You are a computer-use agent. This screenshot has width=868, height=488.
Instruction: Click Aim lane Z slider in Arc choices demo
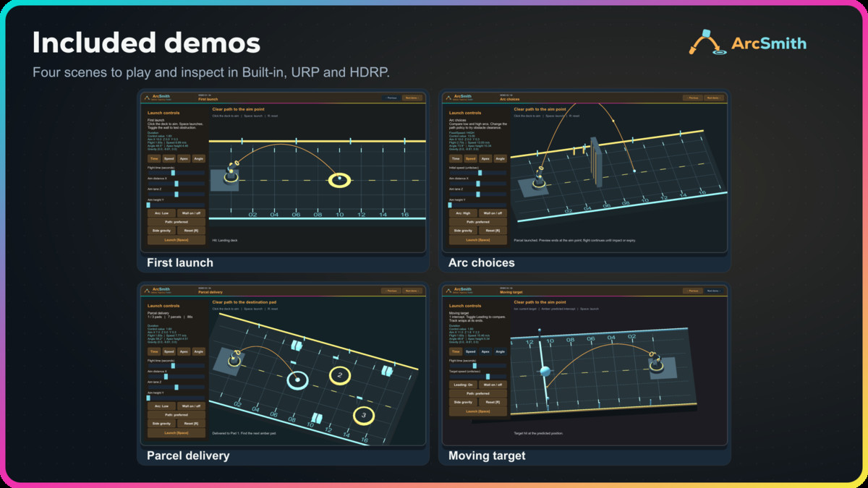pos(478,194)
